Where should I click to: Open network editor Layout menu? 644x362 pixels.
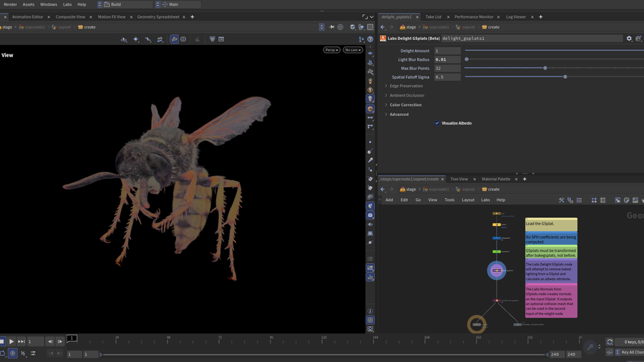(x=468, y=200)
